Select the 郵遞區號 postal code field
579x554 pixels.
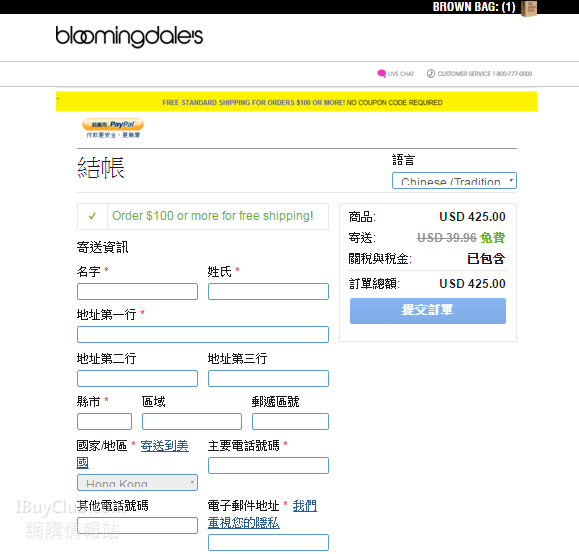click(290, 421)
